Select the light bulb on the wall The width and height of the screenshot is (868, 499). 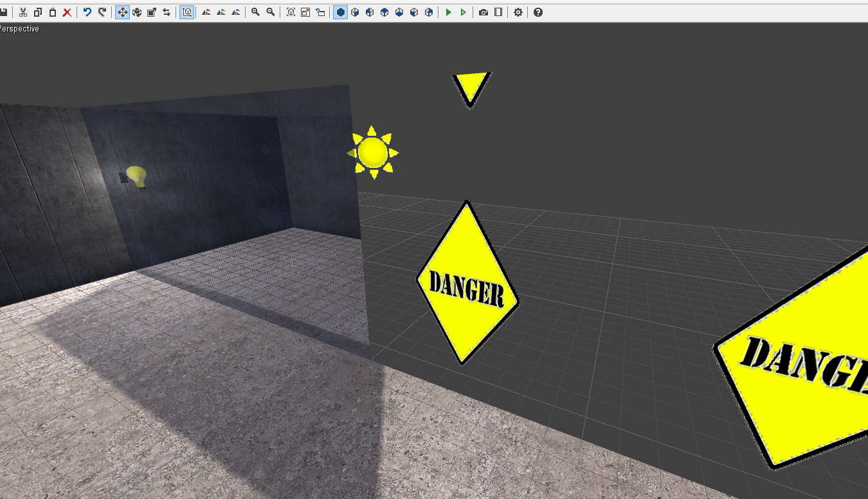tap(136, 177)
